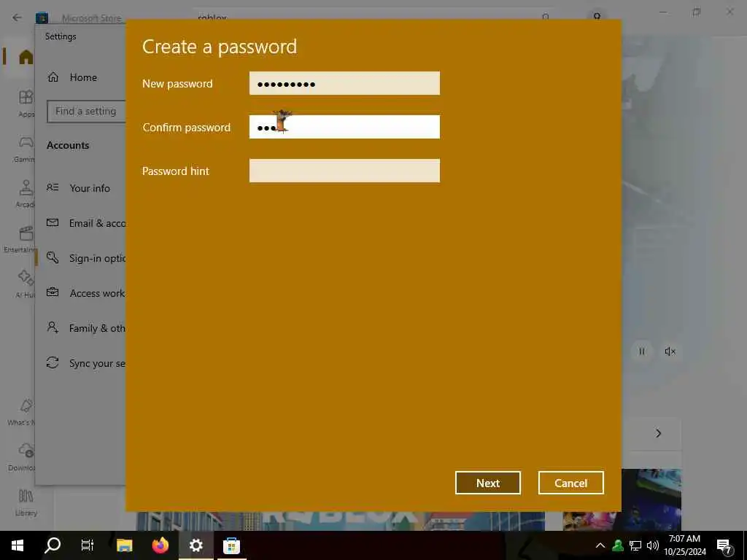Open File Explorer from taskbar

(x=124, y=545)
